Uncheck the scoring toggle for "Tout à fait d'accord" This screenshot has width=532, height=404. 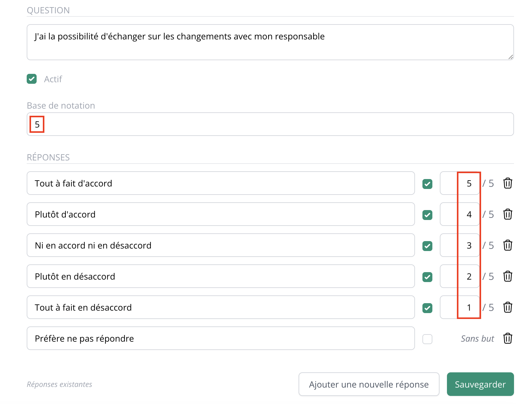point(427,184)
